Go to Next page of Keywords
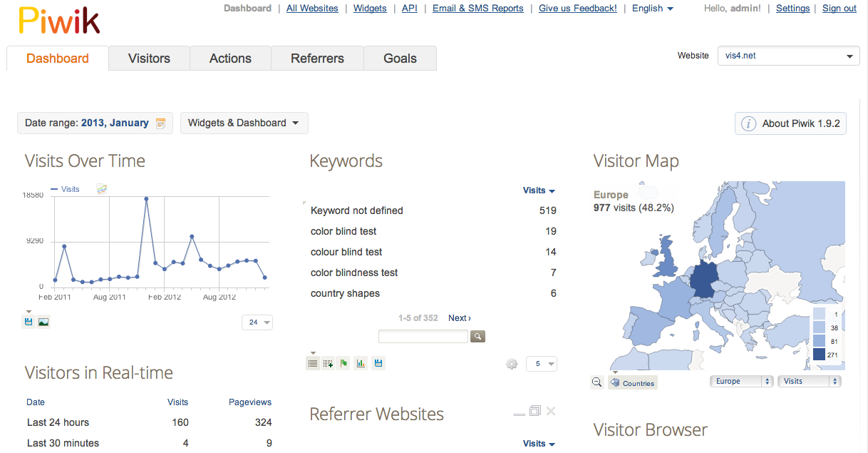Screen dimensions: 868x453 459,318
